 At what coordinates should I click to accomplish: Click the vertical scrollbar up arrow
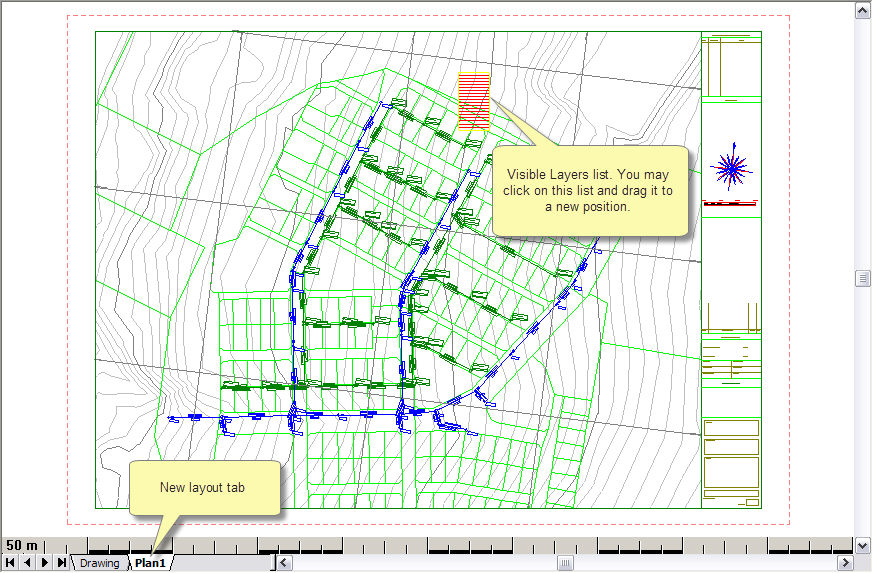click(863, 10)
